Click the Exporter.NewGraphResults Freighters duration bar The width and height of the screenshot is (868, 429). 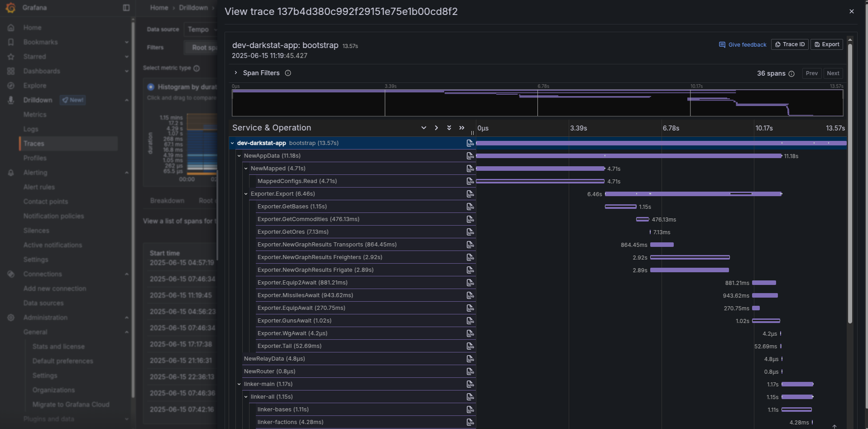click(x=690, y=257)
